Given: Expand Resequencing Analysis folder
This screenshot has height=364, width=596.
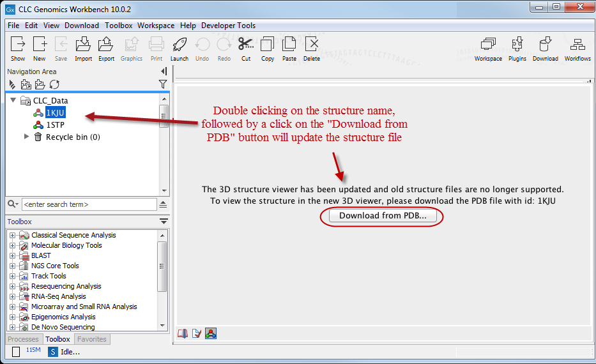Looking at the screenshot, I should click(12, 287).
